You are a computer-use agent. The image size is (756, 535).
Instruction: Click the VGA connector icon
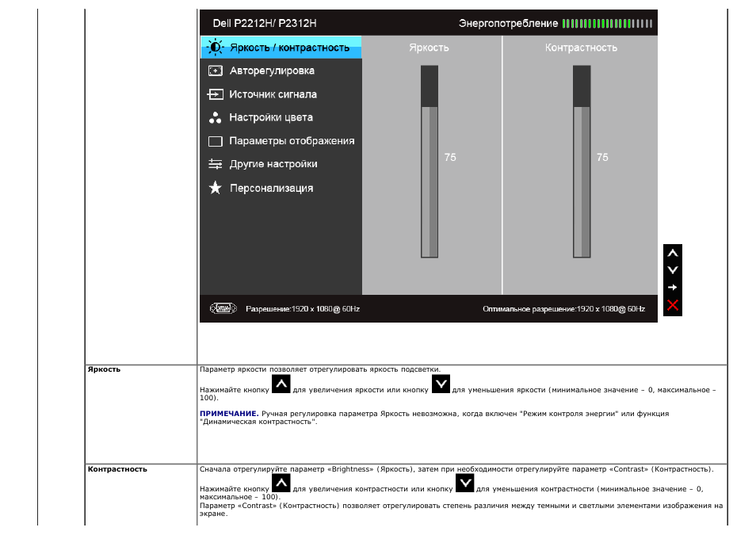click(223, 308)
